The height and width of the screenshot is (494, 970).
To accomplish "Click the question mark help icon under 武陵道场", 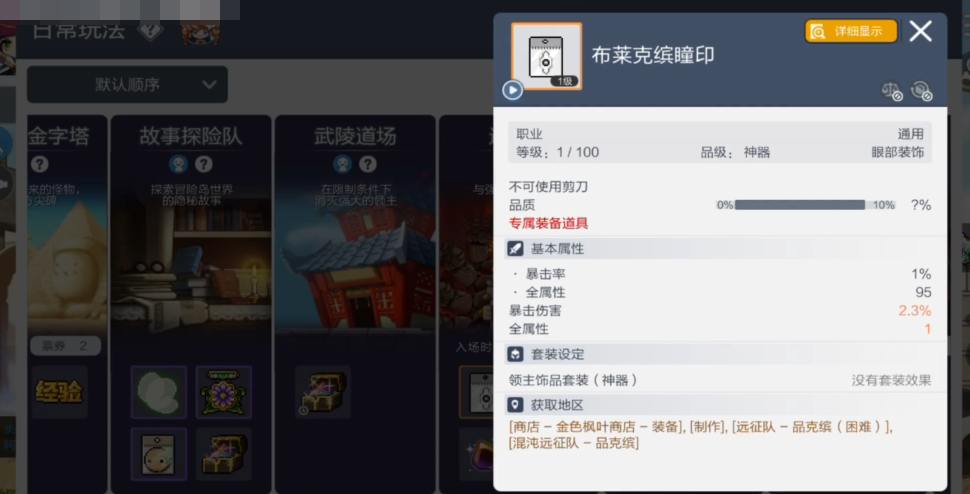I will coord(368,164).
